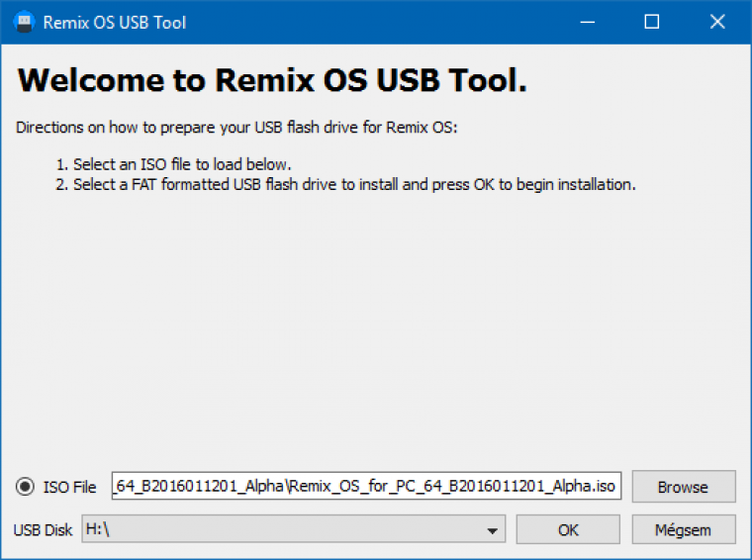Click the window title 'Remix OS USB Tool'
Image resolution: width=752 pixels, height=560 pixels.
(x=115, y=23)
